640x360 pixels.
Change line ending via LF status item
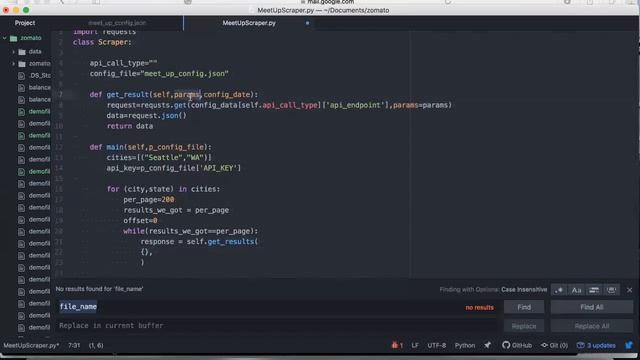(x=415, y=345)
